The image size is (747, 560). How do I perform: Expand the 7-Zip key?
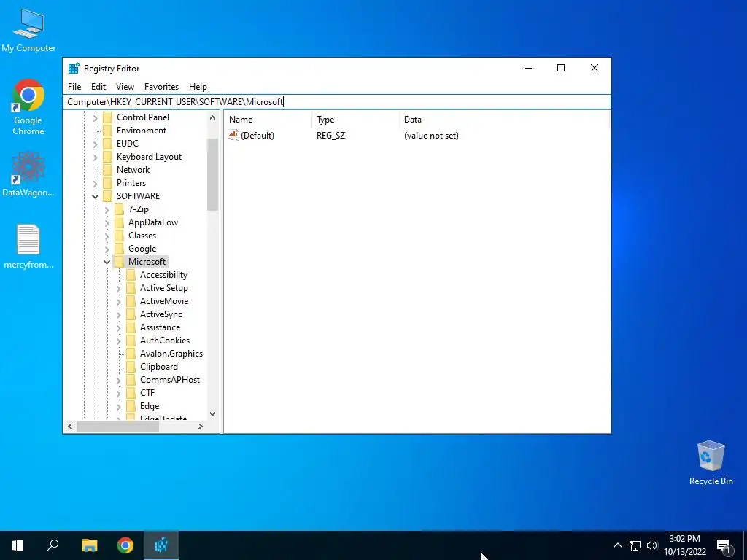(107, 209)
